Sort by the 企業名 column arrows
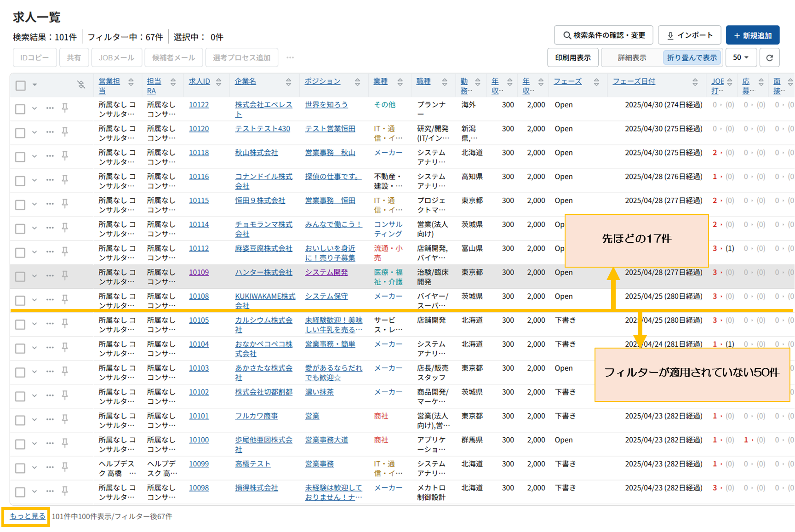This screenshot has width=795, height=532. tap(288, 82)
